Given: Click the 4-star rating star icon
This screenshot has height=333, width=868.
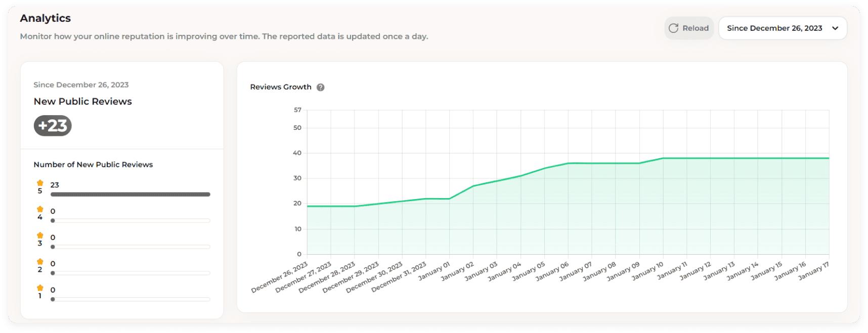Looking at the screenshot, I should click(x=40, y=209).
